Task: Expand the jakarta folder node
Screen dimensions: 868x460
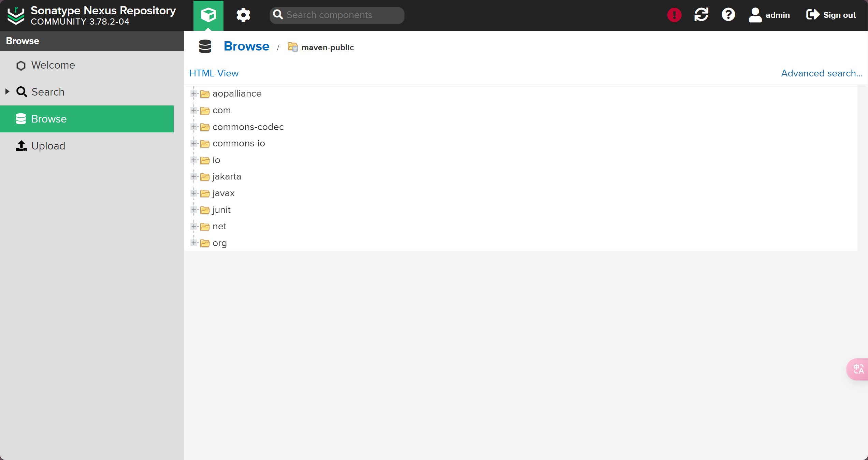Action: click(x=194, y=176)
